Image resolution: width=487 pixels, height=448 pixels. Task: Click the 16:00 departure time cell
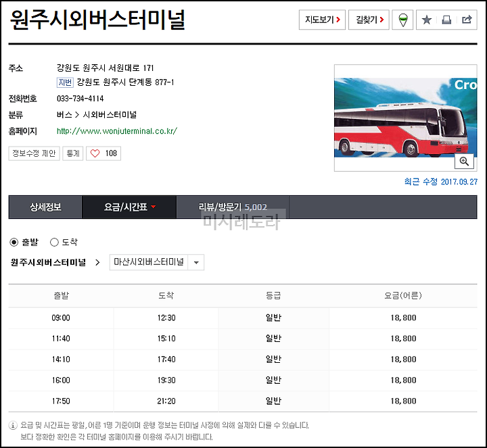click(61, 380)
